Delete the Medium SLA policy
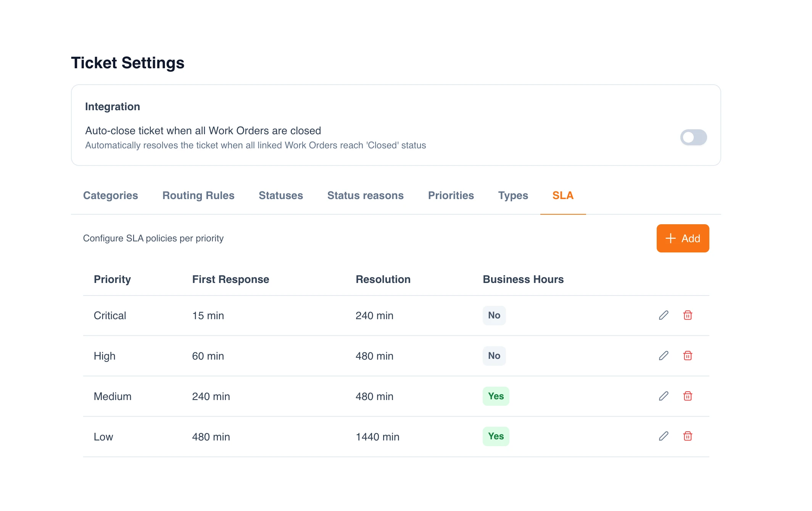Screen dimensions: 812x511 point(688,396)
